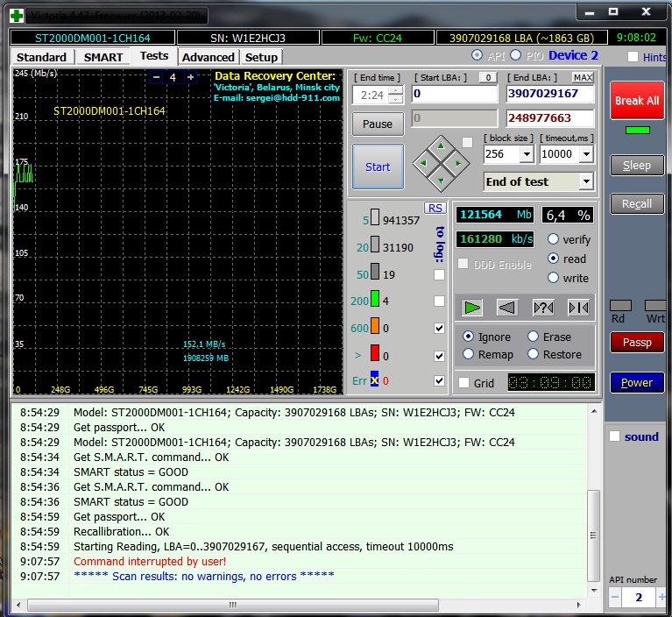Select the verify radio button
This screenshot has width=672, height=617.
554,239
